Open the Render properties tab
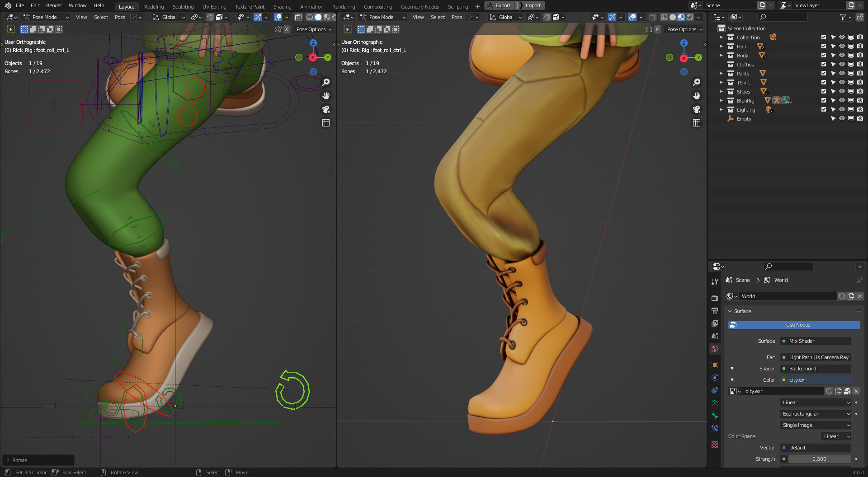This screenshot has width=868, height=477. pos(715,298)
